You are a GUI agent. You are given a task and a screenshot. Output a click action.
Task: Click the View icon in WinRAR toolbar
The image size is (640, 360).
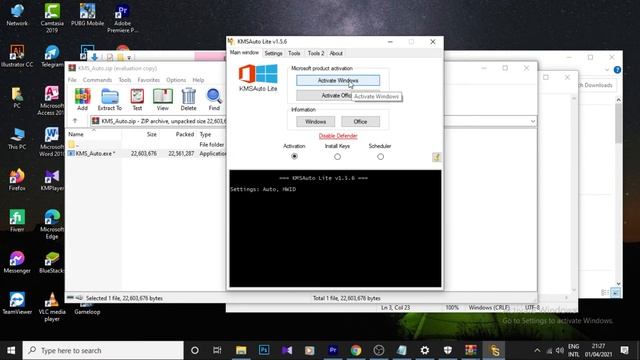pyautogui.click(x=162, y=99)
